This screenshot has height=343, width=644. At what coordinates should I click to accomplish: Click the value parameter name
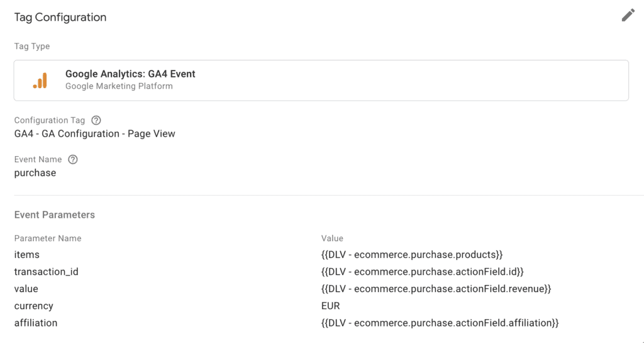tap(26, 289)
